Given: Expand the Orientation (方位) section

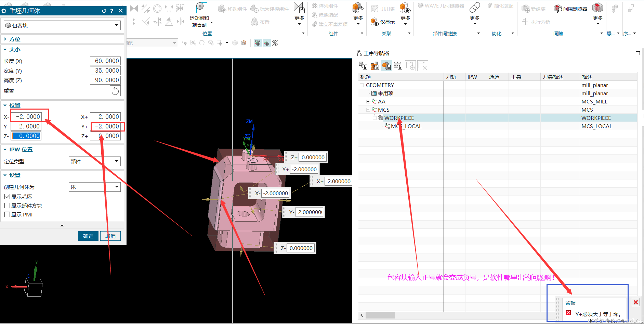Looking at the screenshot, I should [5, 39].
